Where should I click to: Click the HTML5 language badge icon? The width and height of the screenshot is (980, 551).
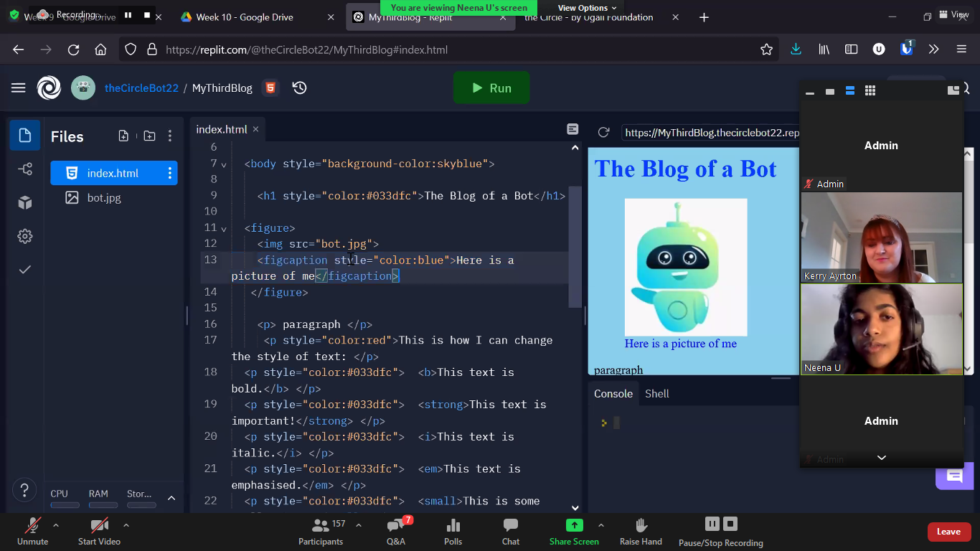click(x=270, y=88)
